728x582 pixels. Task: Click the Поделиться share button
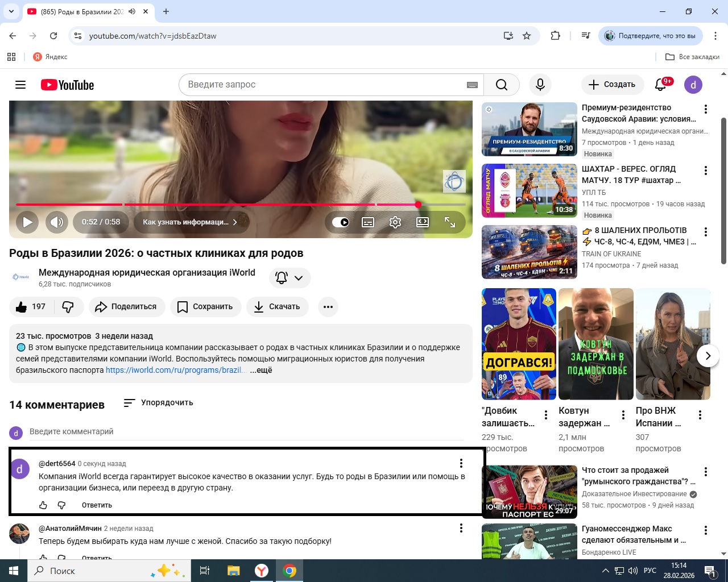[x=126, y=307]
